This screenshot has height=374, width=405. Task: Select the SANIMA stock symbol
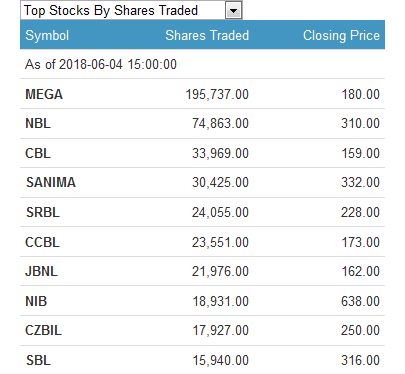point(51,182)
